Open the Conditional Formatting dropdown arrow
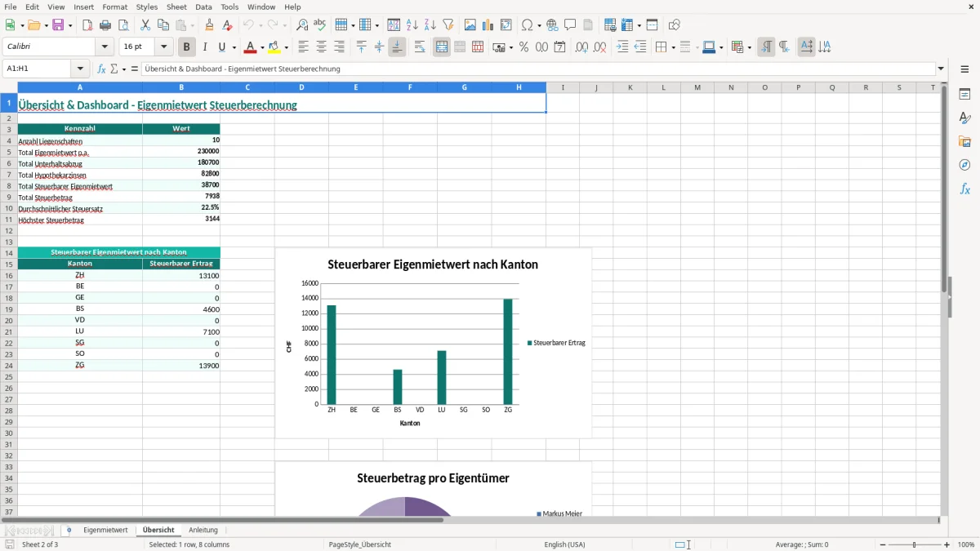The height and width of the screenshot is (551, 980). tap(749, 47)
